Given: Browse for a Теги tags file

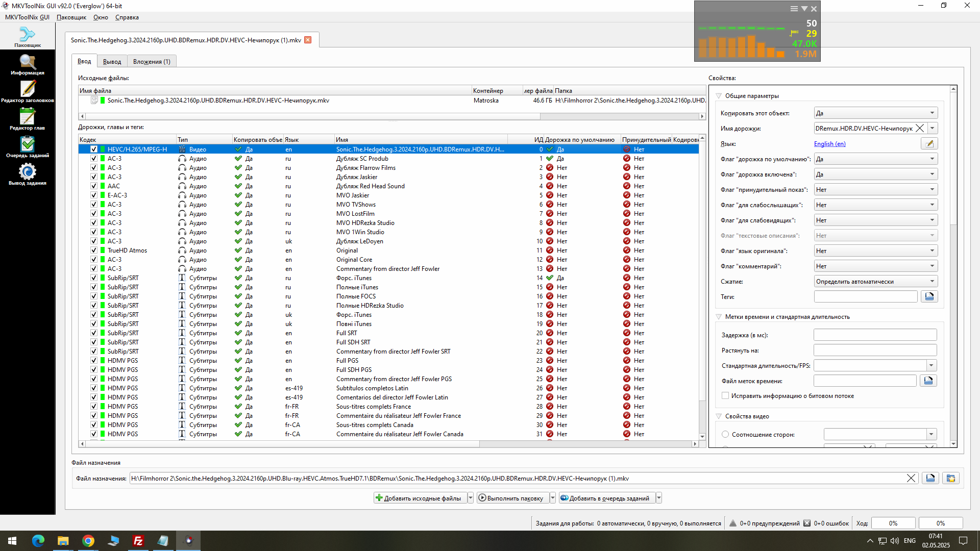Looking at the screenshot, I should pos(929,297).
